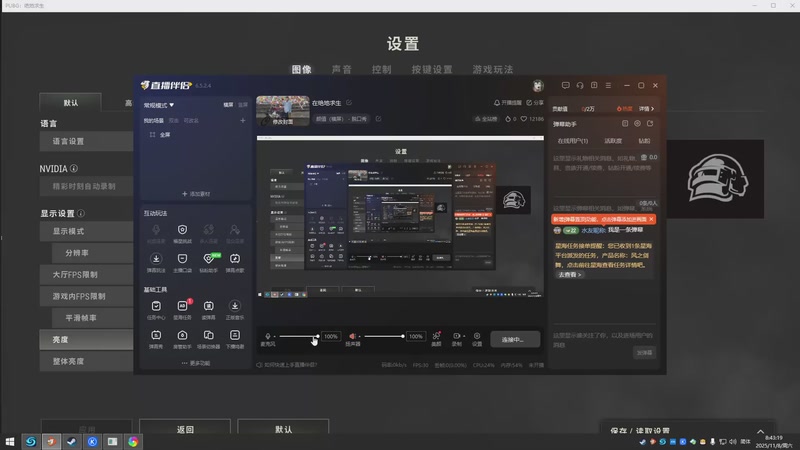The image size is (800, 450).
Task: Open the 场景切换器 tool icon
Action: coord(209,335)
